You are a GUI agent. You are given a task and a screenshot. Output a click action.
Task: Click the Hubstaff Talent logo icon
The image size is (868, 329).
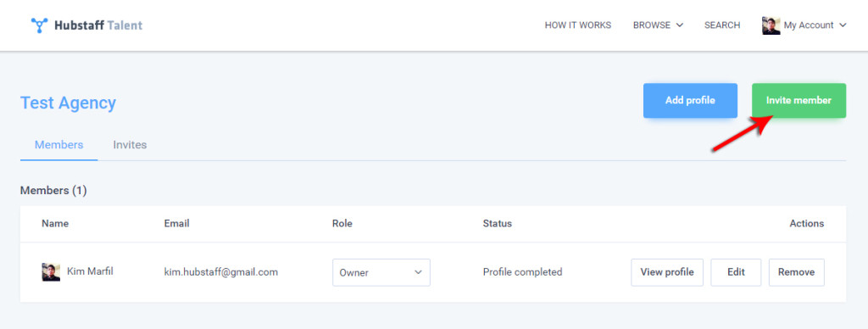39,25
